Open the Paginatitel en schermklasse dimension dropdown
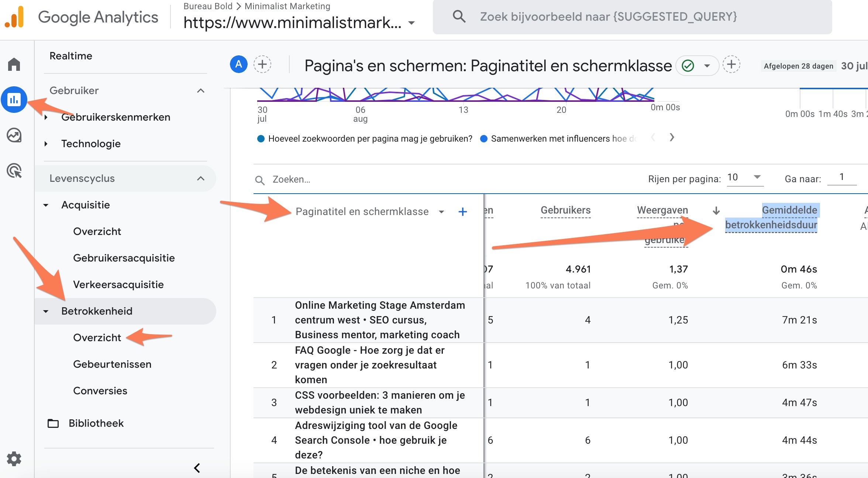This screenshot has height=478, width=868. [441, 212]
